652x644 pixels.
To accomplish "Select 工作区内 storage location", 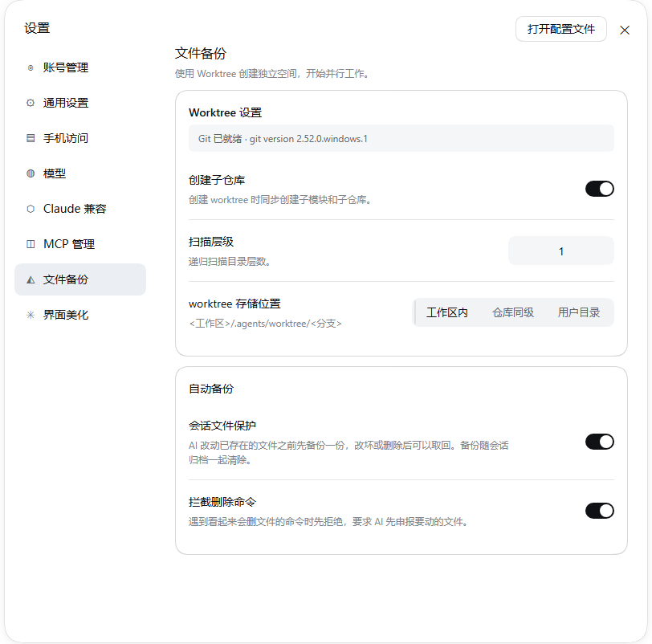I will [447, 312].
